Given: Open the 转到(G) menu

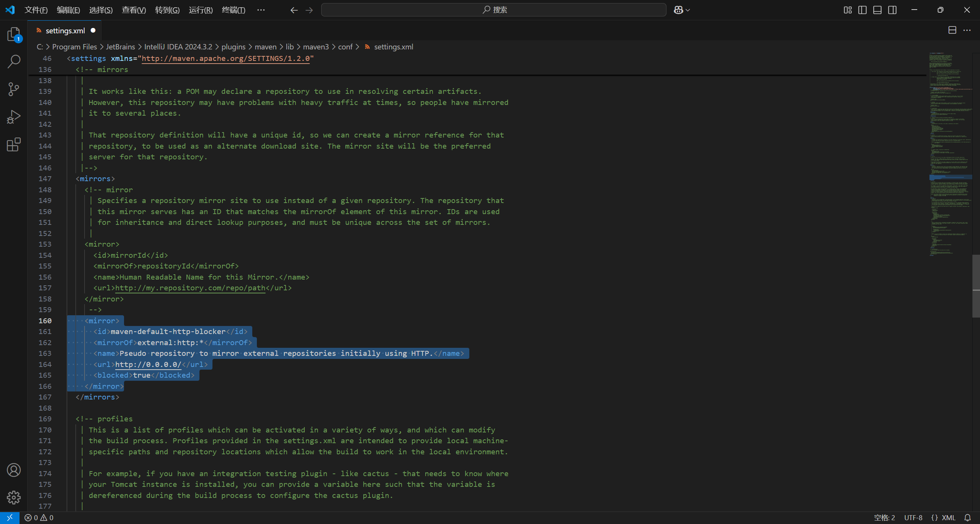Looking at the screenshot, I should 167,10.
